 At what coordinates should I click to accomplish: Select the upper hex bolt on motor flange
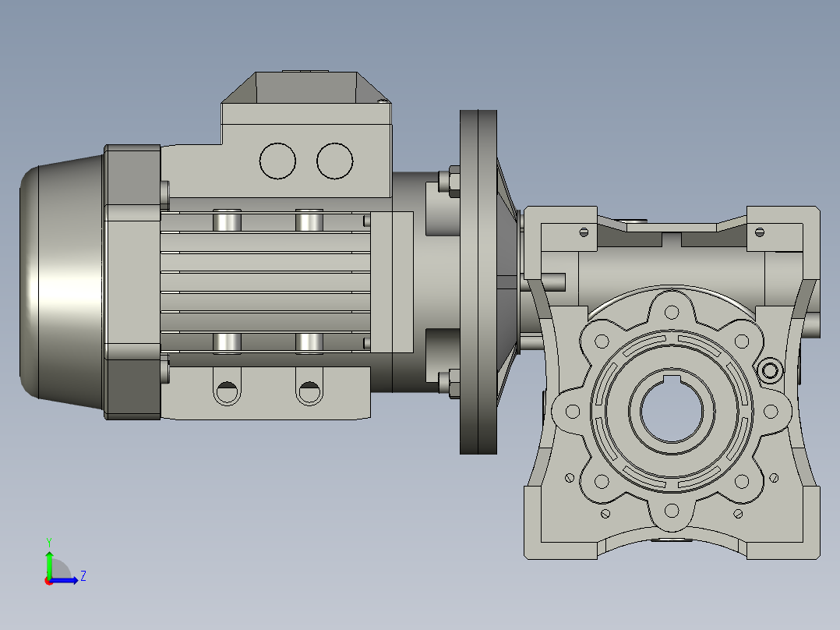[x=450, y=182]
